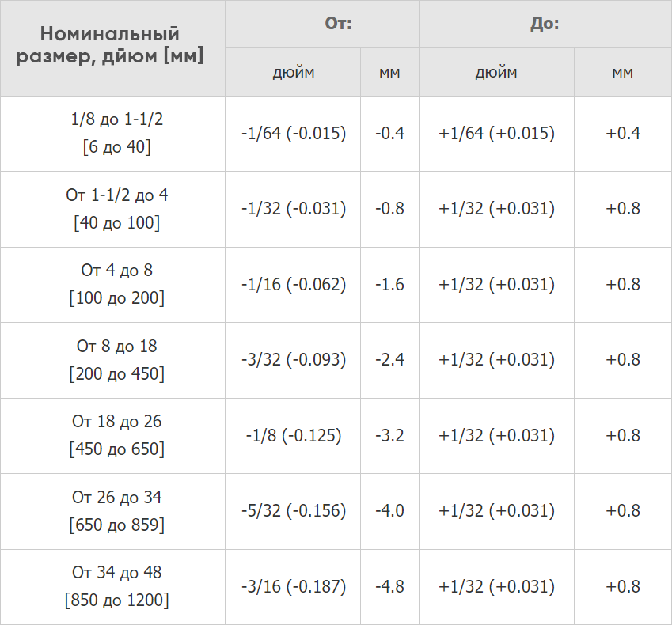Click the "От 8 до 18" row label
Viewport: 672px width, 625px height.
116,347
